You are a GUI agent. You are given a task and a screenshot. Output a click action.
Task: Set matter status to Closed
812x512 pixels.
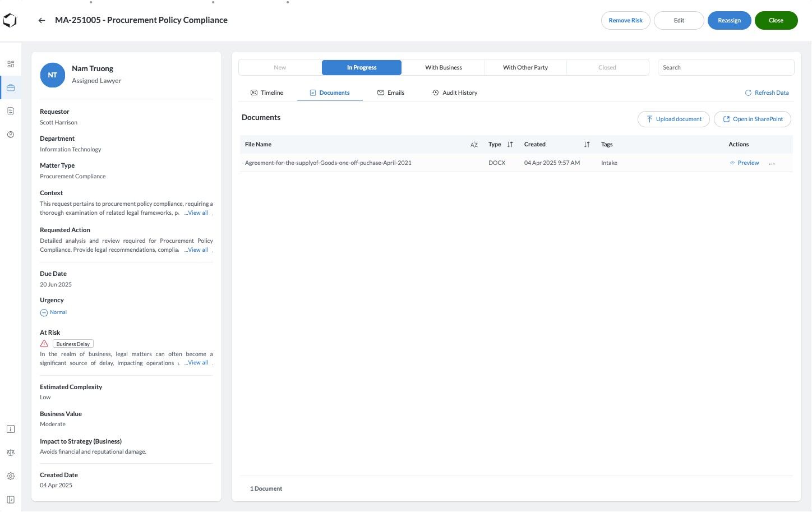click(x=607, y=67)
